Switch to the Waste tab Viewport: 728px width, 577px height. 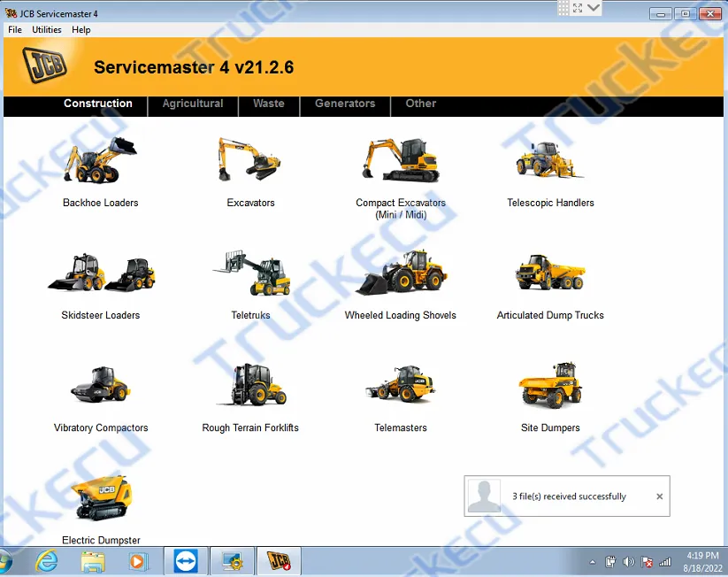(x=269, y=104)
